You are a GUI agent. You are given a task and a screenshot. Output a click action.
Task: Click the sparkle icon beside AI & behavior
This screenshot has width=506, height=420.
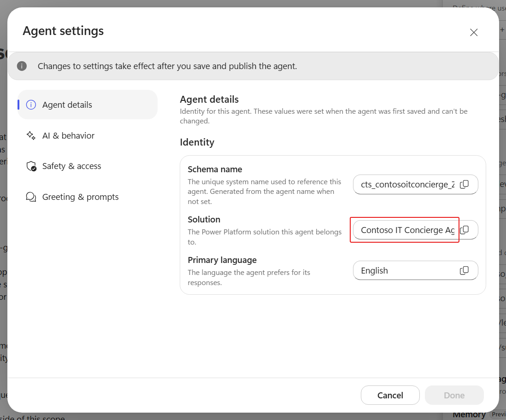click(31, 135)
